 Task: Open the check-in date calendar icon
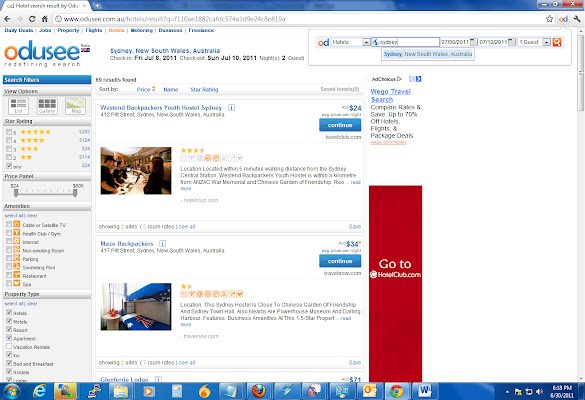point(473,42)
